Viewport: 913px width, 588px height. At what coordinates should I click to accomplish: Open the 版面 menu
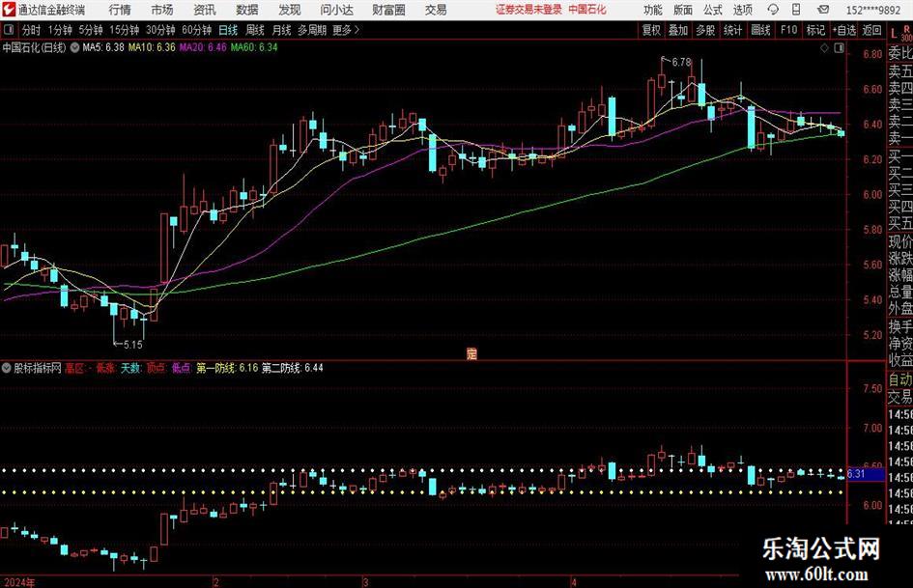coord(683,10)
